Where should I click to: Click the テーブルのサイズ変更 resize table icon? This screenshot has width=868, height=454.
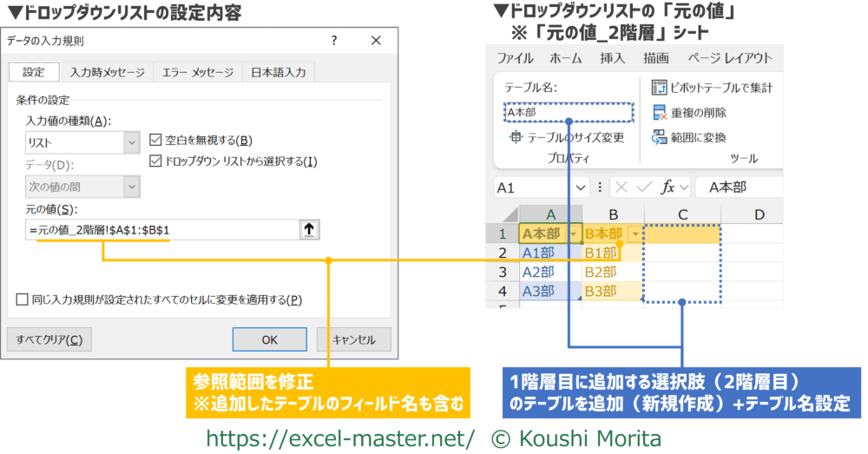(516, 137)
